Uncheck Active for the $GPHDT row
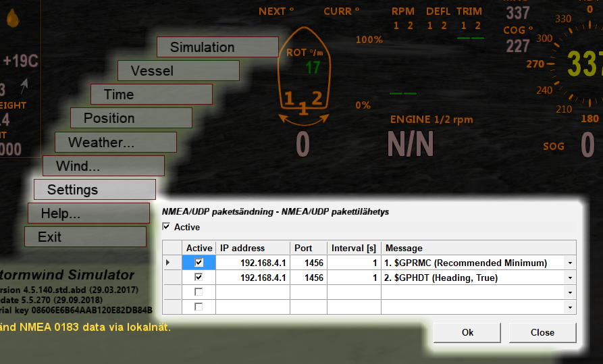603x364 pixels. click(x=199, y=277)
